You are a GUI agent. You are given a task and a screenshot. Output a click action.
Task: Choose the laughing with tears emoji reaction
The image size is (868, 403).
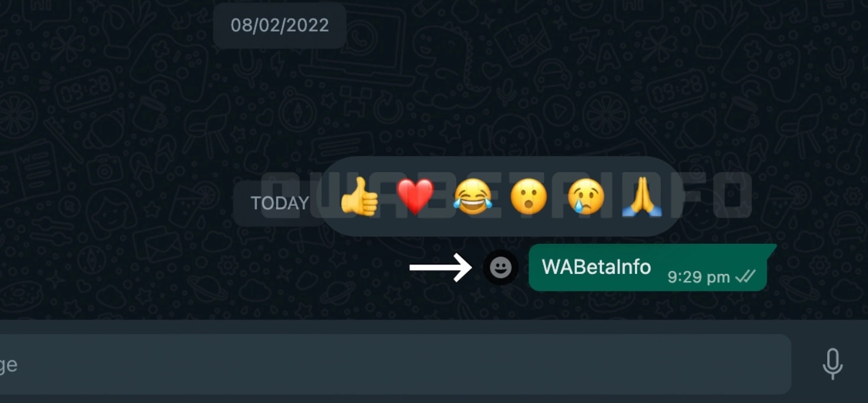point(473,196)
